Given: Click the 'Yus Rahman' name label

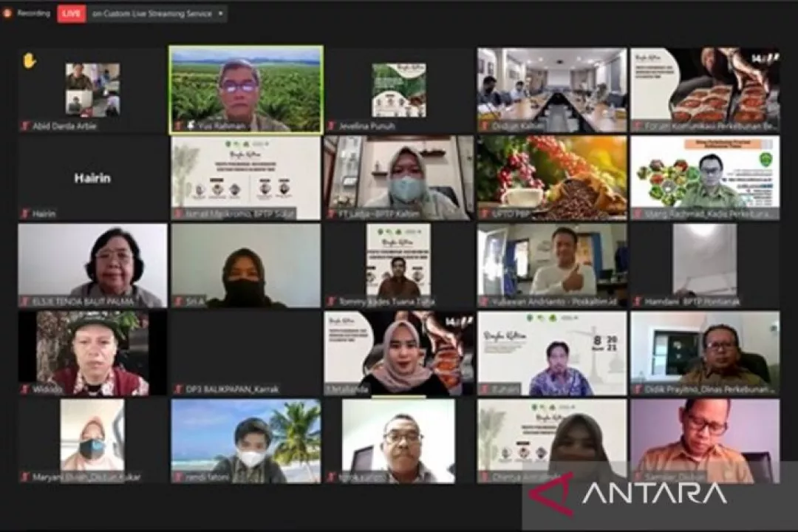Looking at the screenshot, I should click(x=222, y=126).
